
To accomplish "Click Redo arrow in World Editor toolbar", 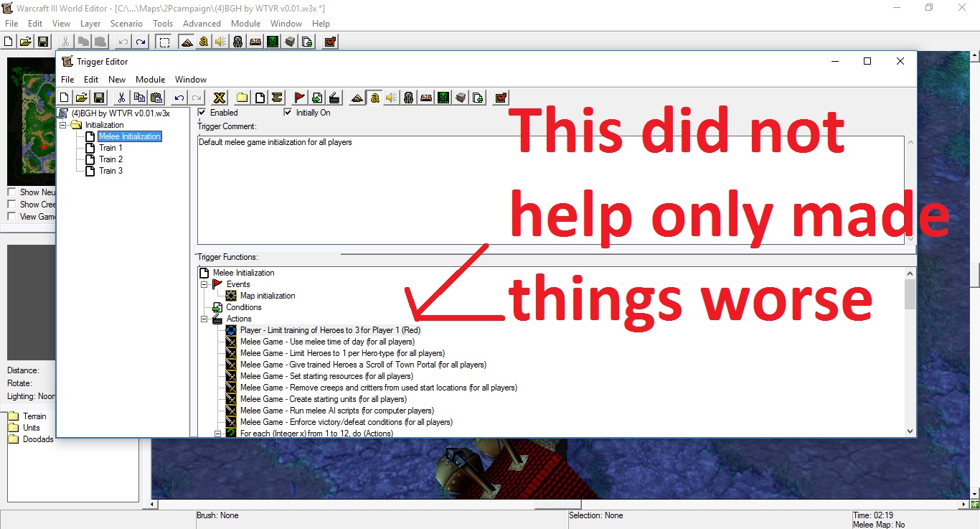I will point(141,42).
